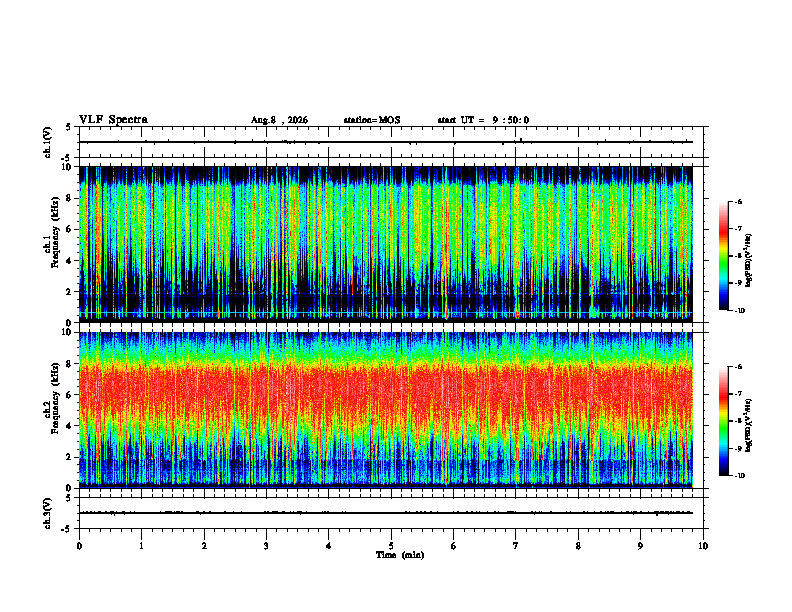The height and width of the screenshot is (612, 792).
Task: Click the "ch.1(V)" axis label
Action: pyautogui.click(x=47, y=142)
